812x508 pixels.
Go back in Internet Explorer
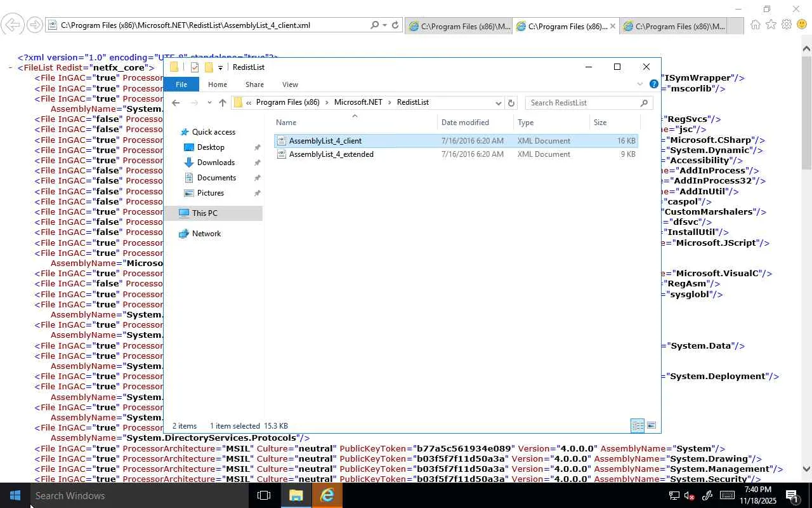[x=13, y=25]
